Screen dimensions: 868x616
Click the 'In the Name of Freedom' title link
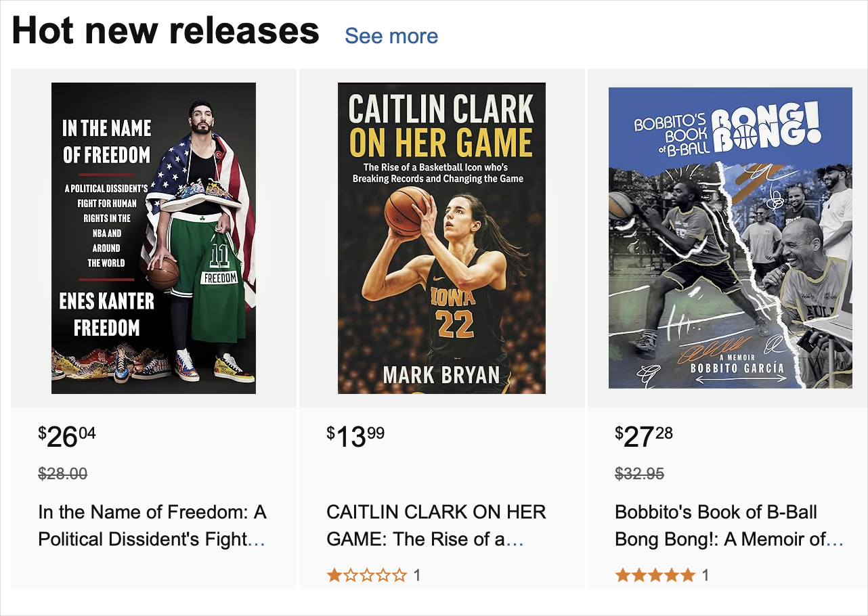152,525
